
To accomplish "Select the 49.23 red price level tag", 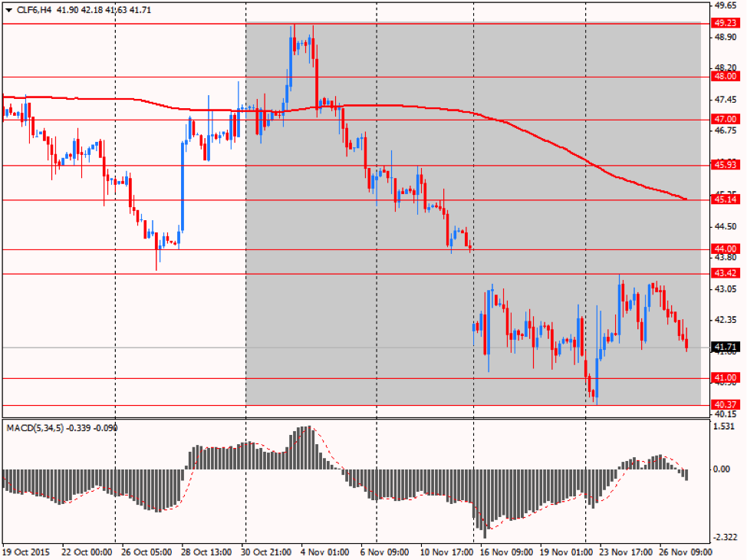I will click(x=725, y=23).
